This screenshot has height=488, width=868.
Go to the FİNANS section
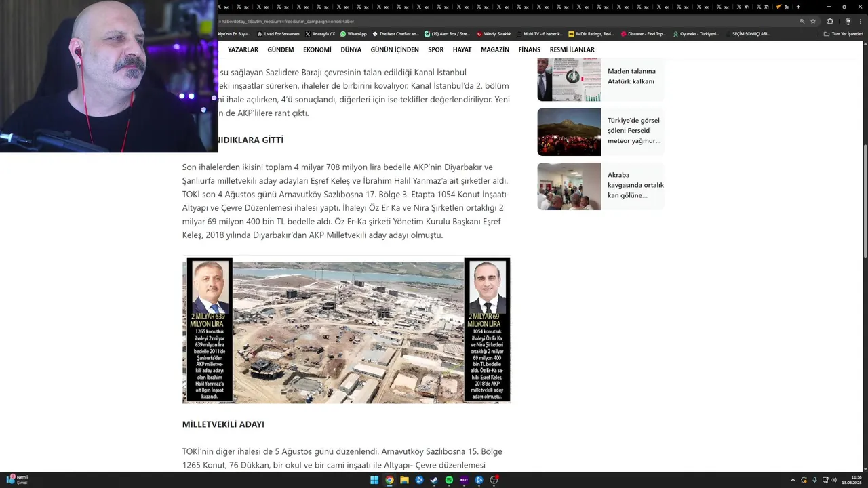pos(530,49)
